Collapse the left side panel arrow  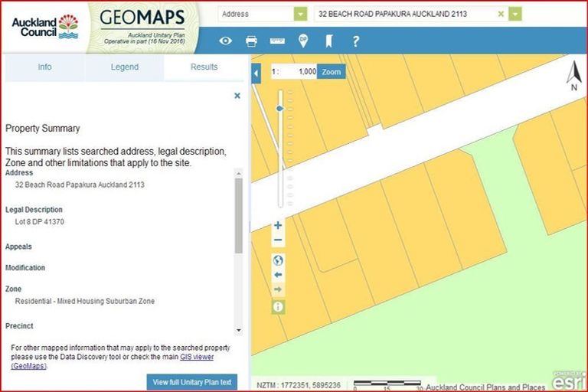tap(256, 72)
